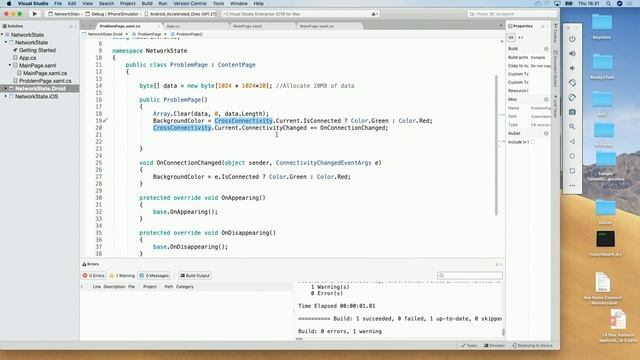Lower the emulator volume with Volume Down icon
640x360 pixels.
tap(572, 68)
